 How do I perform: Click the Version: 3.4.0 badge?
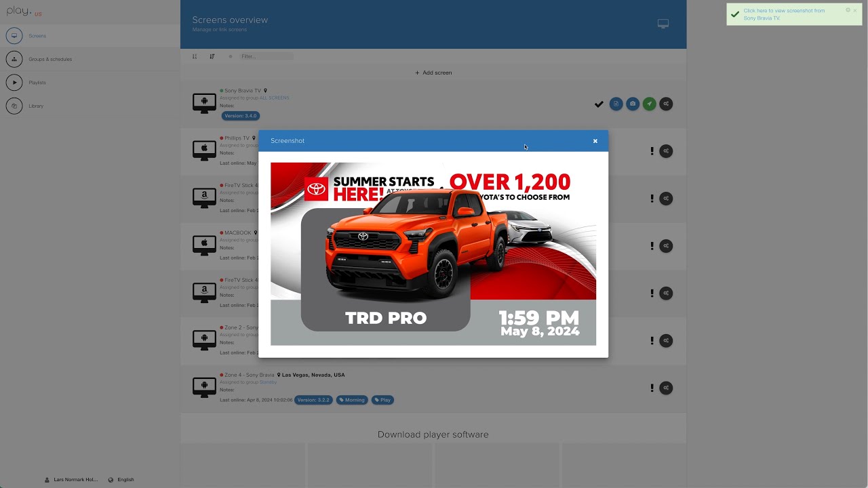pos(241,116)
